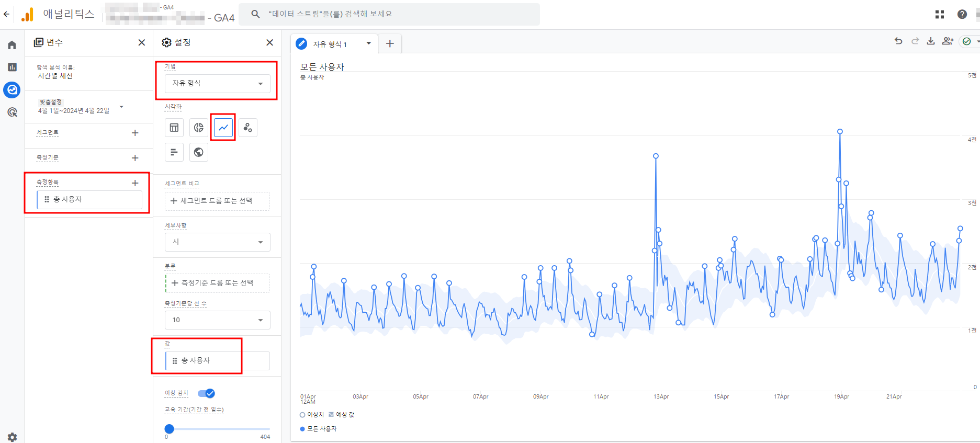The image size is (980, 443).
Task: Click the 세그먼트 비교 label
Action: tap(182, 184)
